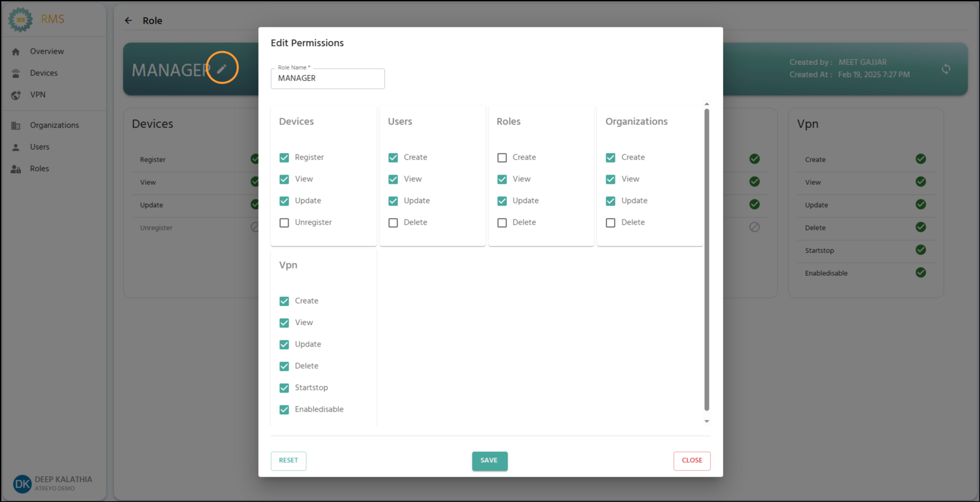
Task: Click the Overview home icon in sidebar
Action: pyautogui.click(x=16, y=52)
